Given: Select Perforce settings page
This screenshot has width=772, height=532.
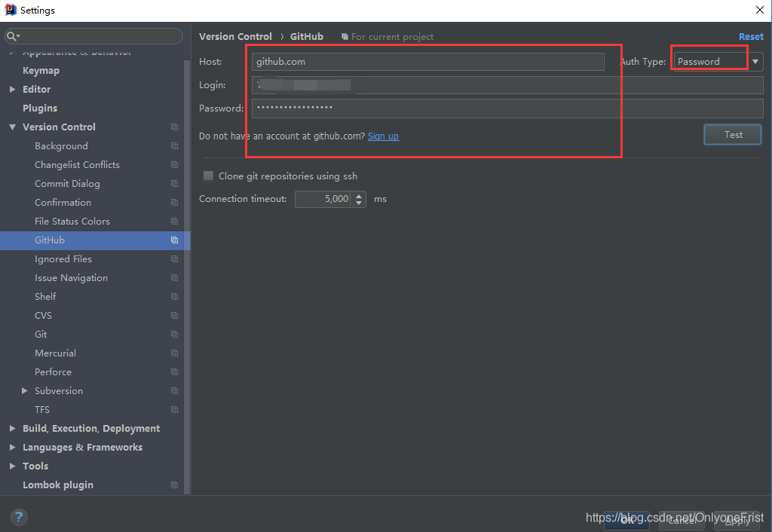Looking at the screenshot, I should click(x=54, y=372).
